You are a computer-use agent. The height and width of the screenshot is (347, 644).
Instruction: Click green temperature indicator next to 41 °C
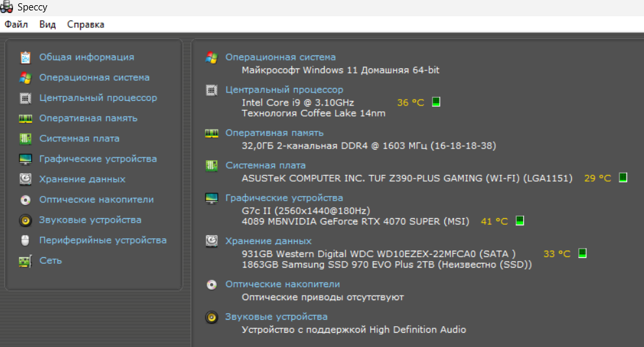tap(520, 220)
